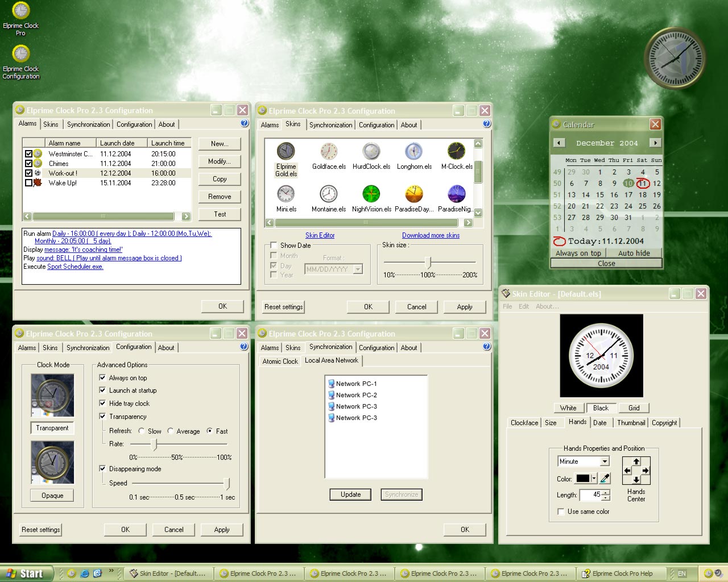Image resolution: width=728 pixels, height=582 pixels.
Task: Open the hand color dropdown arrow
Action: point(594,479)
